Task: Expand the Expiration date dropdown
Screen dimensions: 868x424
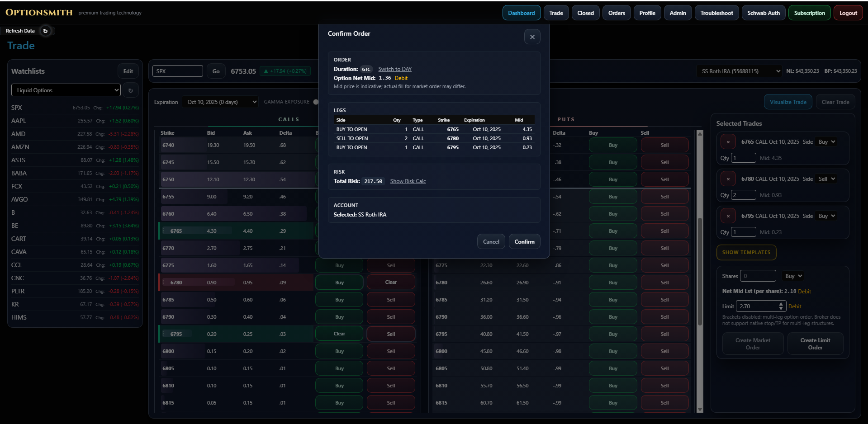Action: tap(221, 102)
